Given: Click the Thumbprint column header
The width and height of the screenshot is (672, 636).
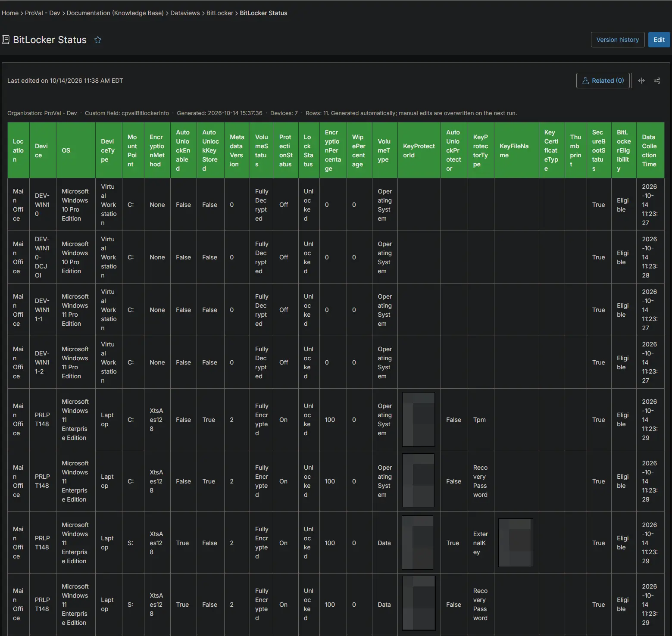Looking at the screenshot, I should pos(576,150).
